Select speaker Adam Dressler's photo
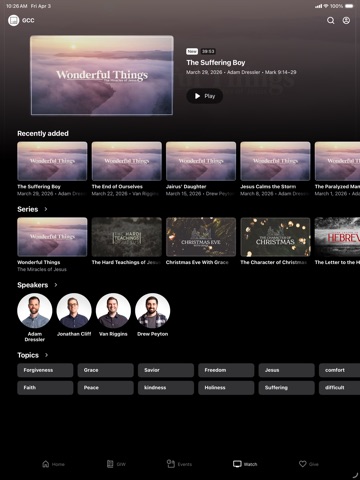The width and height of the screenshot is (360, 480). [35, 311]
